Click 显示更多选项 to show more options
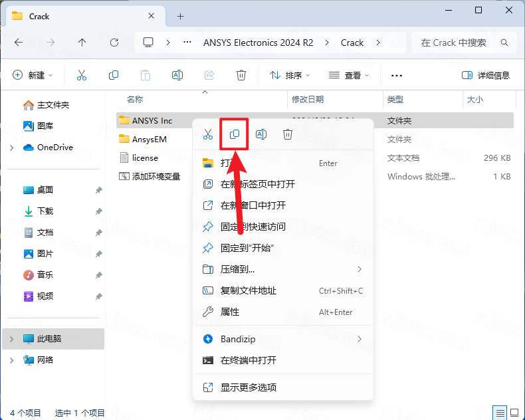Screen dimensions: 525x420 249,387
